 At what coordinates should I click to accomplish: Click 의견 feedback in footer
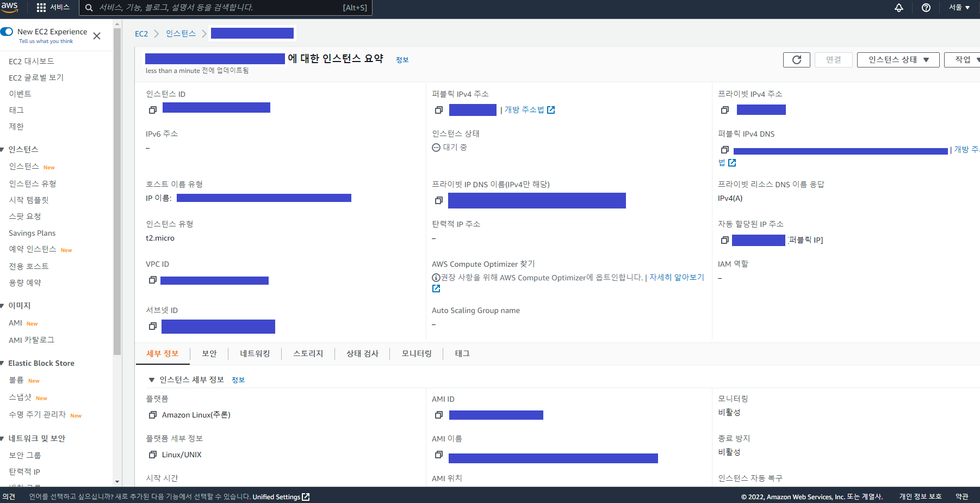point(9,496)
